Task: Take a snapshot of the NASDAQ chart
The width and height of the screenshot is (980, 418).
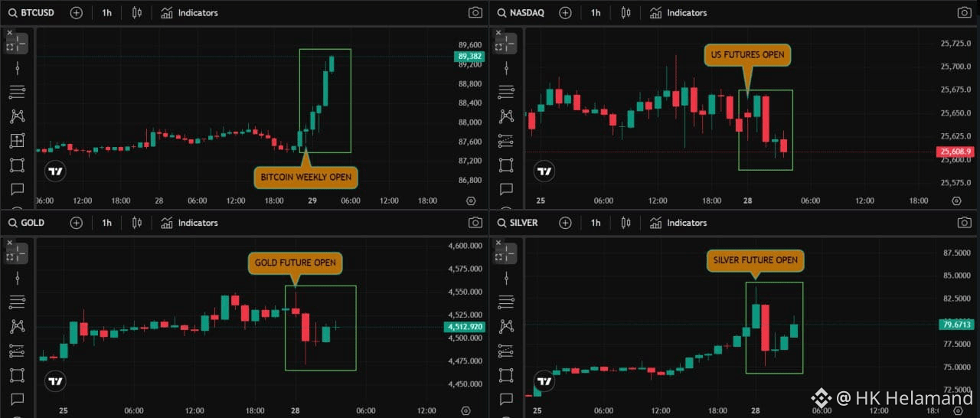Action: point(964,13)
